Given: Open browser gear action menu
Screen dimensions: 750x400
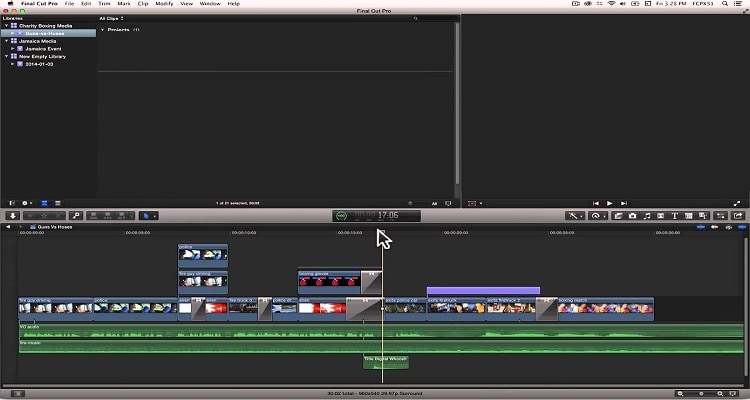Looking at the screenshot, I should [x=27, y=203].
